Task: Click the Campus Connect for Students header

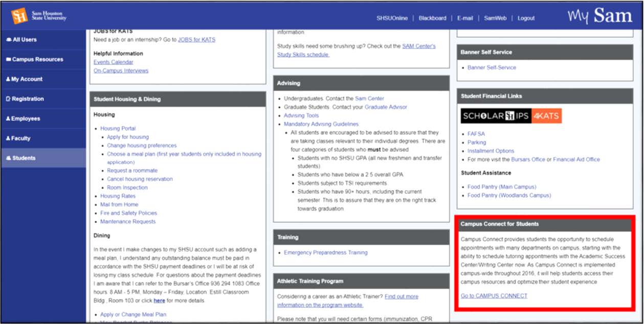Action: [545, 224]
